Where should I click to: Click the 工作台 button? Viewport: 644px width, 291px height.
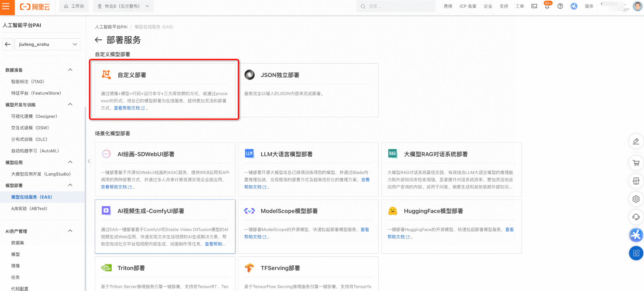(74, 6)
